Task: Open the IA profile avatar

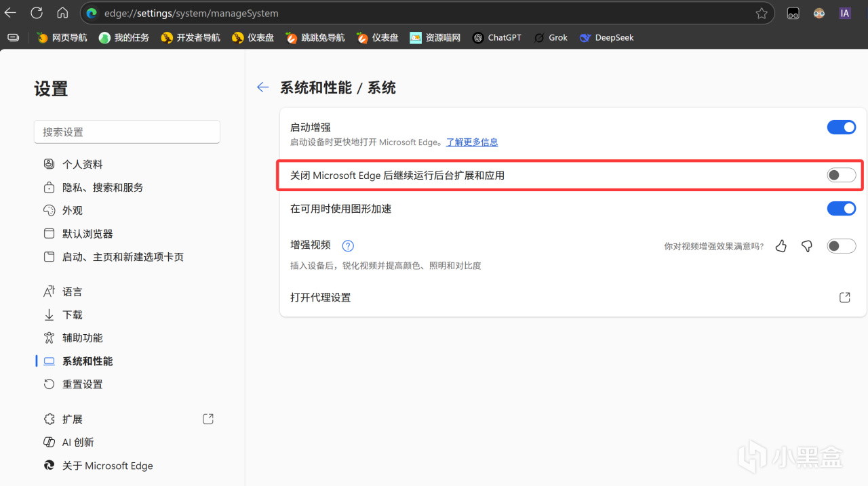Action: (845, 13)
